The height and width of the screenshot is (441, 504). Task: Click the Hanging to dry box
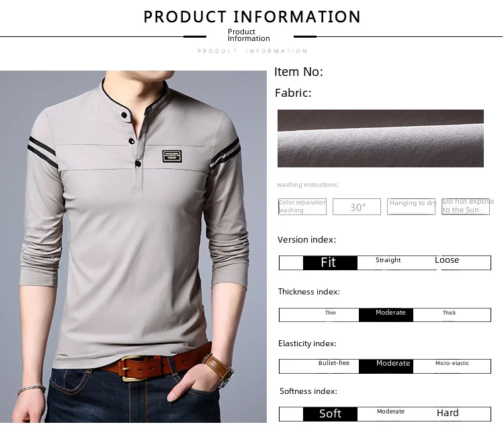pyautogui.click(x=411, y=206)
